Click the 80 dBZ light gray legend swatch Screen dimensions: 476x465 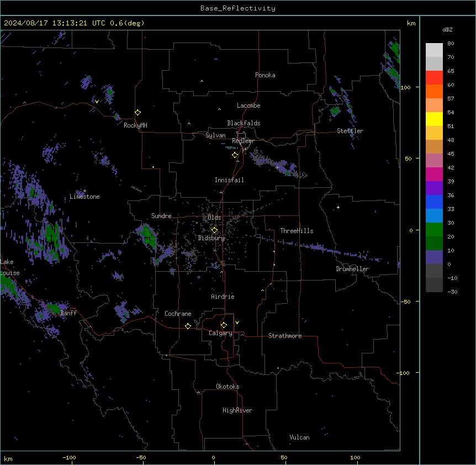click(434, 50)
